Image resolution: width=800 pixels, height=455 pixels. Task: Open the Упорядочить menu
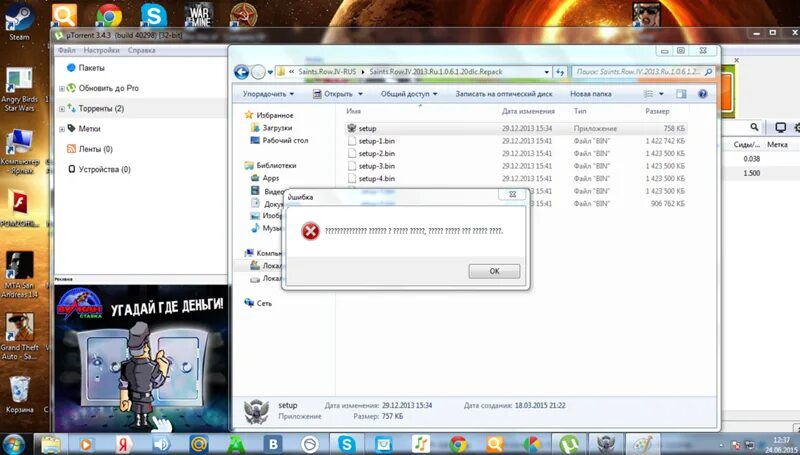[x=268, y=94]
